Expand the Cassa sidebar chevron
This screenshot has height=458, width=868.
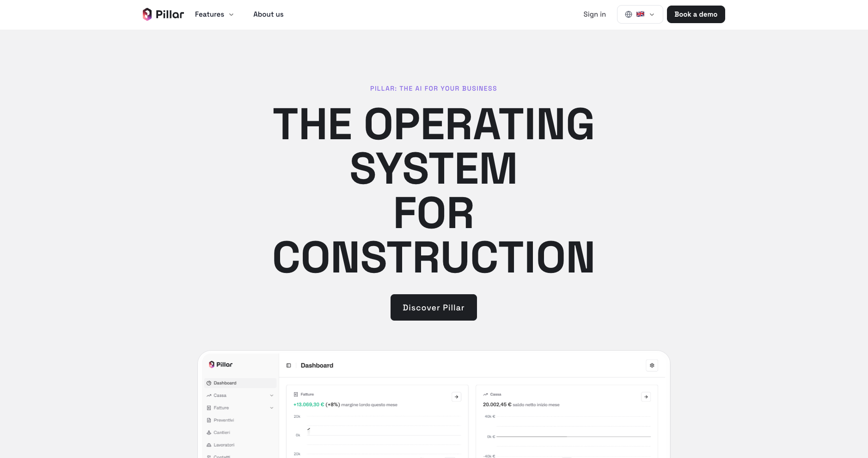(272, 396)
